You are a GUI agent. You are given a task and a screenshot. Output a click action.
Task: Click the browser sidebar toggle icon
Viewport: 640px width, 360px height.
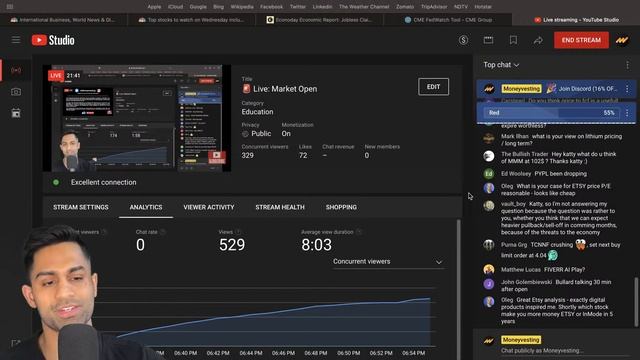[10, 7]
